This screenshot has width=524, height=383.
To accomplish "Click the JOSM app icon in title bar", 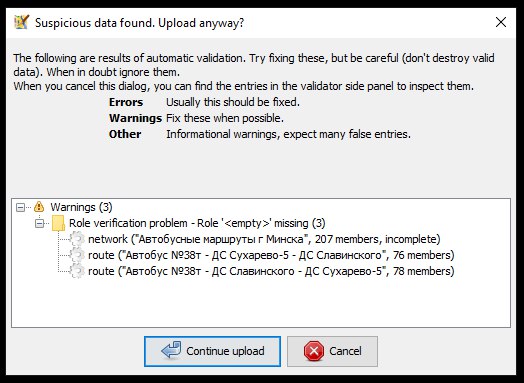I will (x=21, y=22).
